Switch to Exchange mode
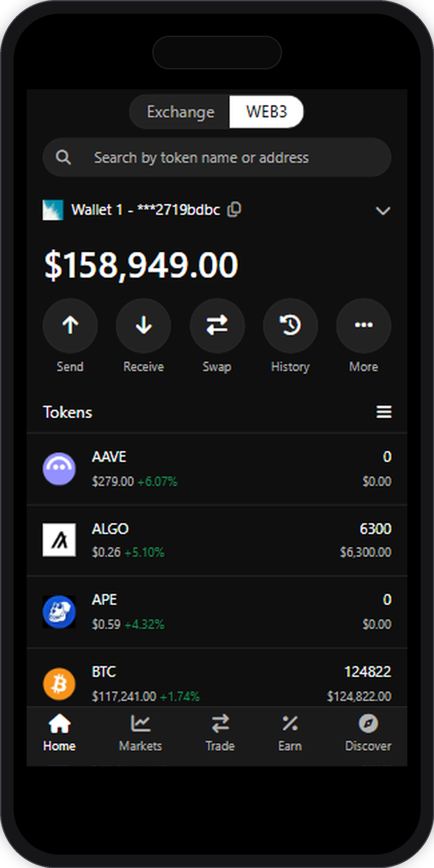The height and width of the screenshot is (868, 434). click(x=180, y=112)
